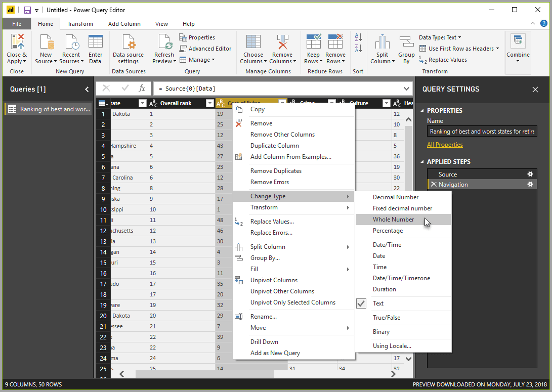Open the Advanced Editor
This screenshot has height=392, width=552.
tap(205, 49)
